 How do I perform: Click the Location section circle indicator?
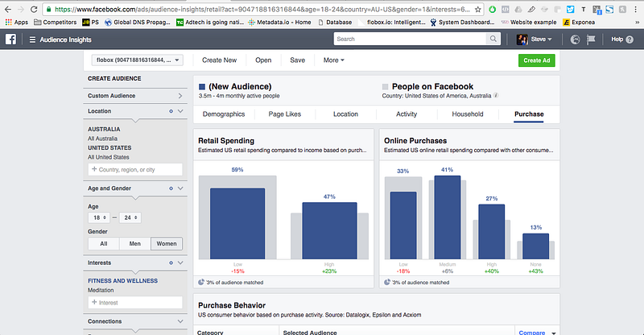click(x=171, y=111)
